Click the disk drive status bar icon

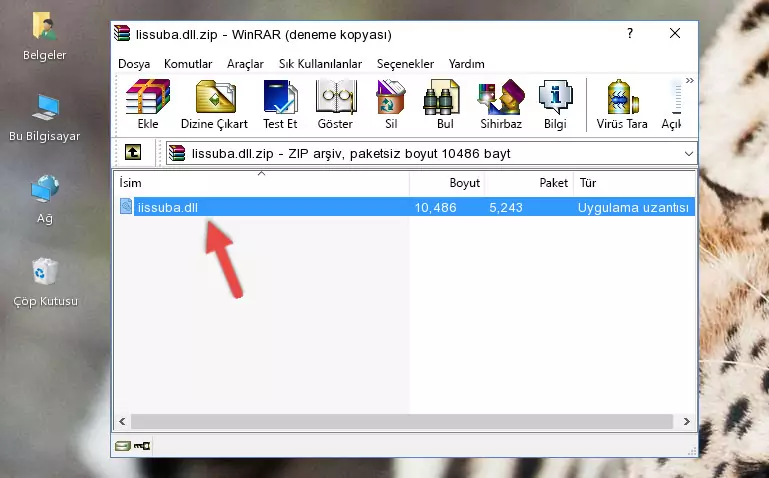123,446
